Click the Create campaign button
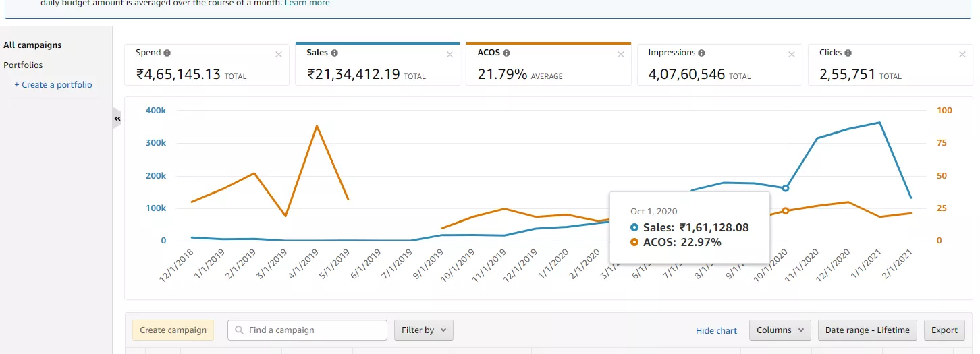 (173, 330)
